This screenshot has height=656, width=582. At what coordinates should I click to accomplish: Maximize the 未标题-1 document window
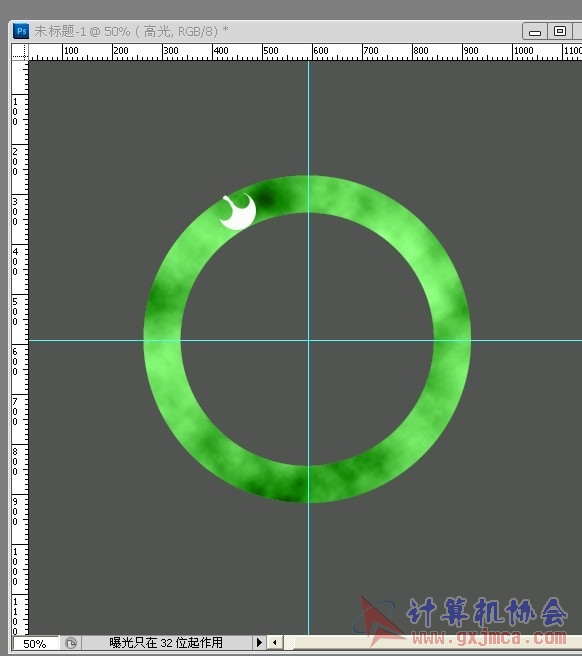tap(560, 31)
